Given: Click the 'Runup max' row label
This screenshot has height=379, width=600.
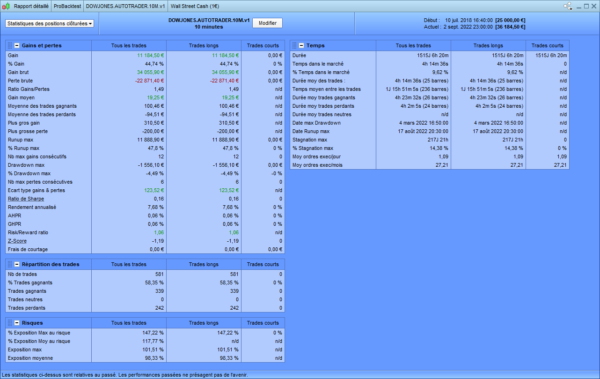Looking at the screenshot, I should coord(20,140).
